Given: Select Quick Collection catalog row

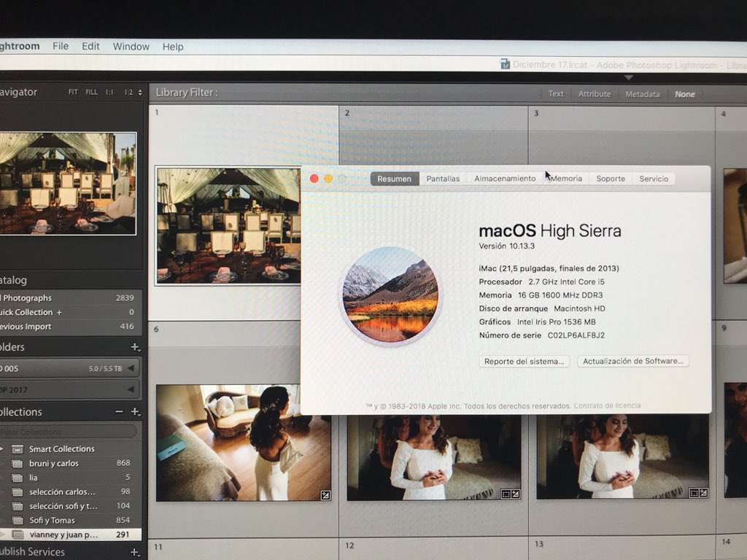Looking at the screenshot, I should [x=71, y=312].
